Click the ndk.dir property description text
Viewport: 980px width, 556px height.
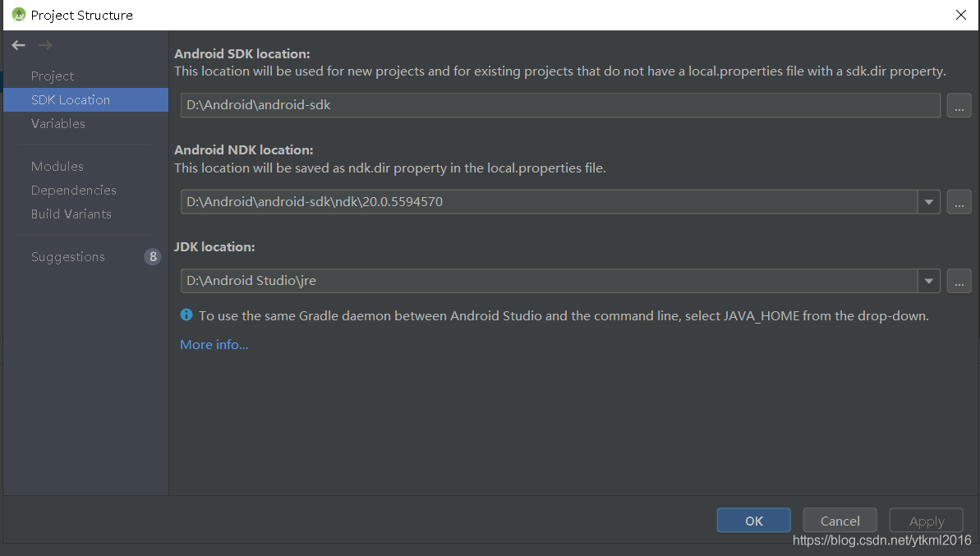coord(390,168)
